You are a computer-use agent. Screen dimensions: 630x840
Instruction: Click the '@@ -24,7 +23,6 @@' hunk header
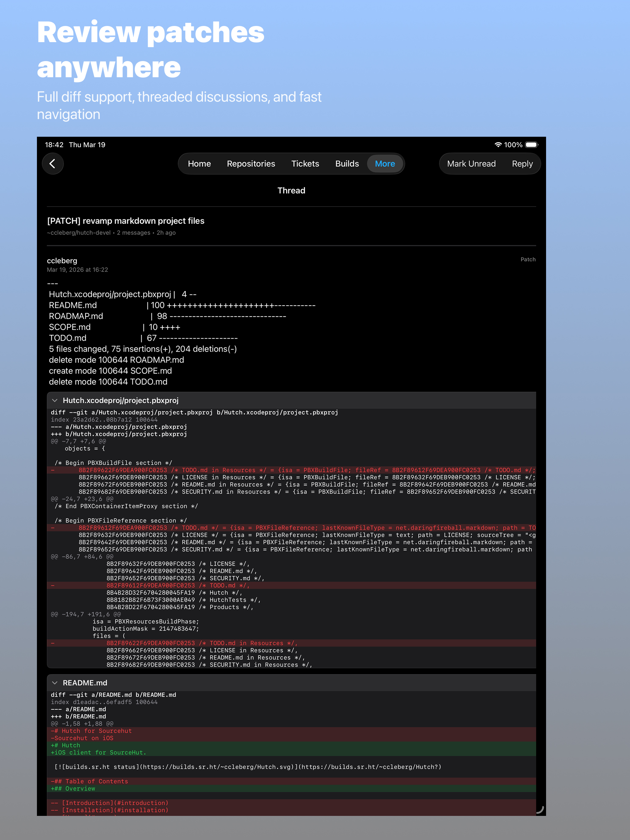82,499
